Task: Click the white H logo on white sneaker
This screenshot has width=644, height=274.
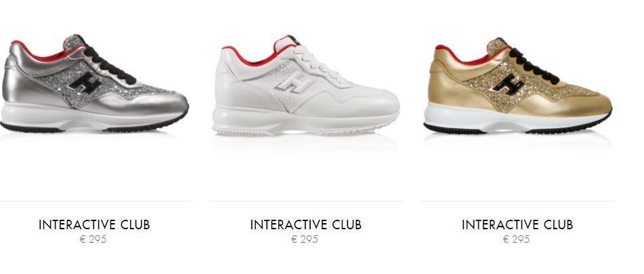Action: click(294, 83)
